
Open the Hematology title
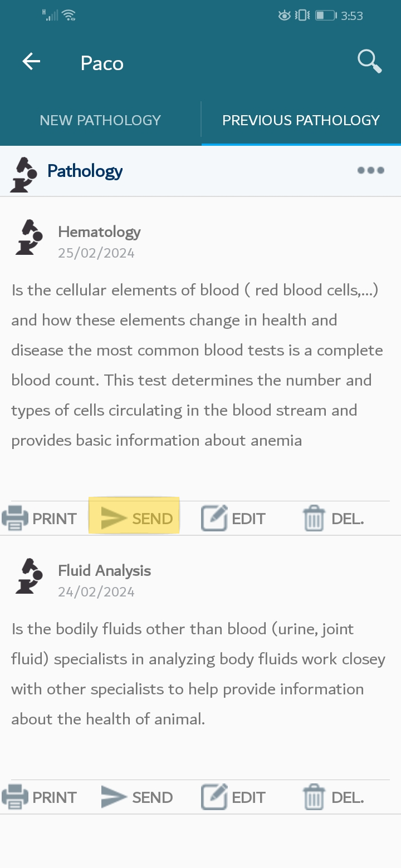[99, 231]
